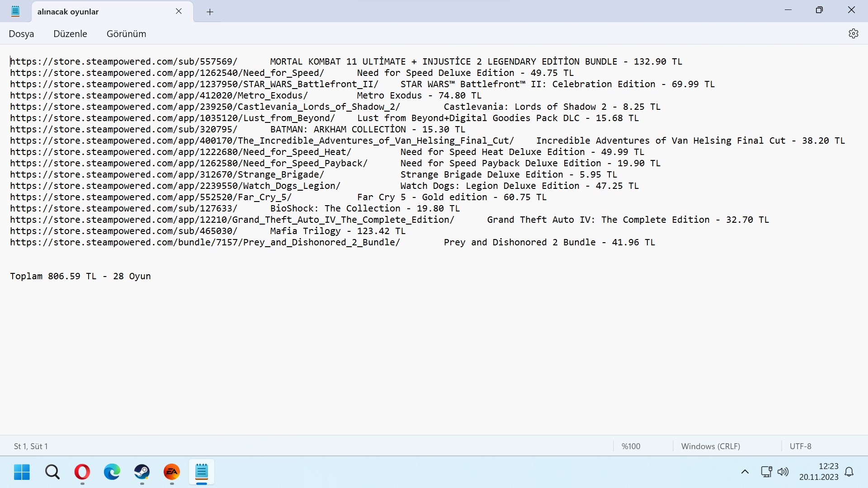Image resolution: width=868 pixels, height=488 pixels.
Task: Open the EA app icon in taskbar
Action: 172,472
